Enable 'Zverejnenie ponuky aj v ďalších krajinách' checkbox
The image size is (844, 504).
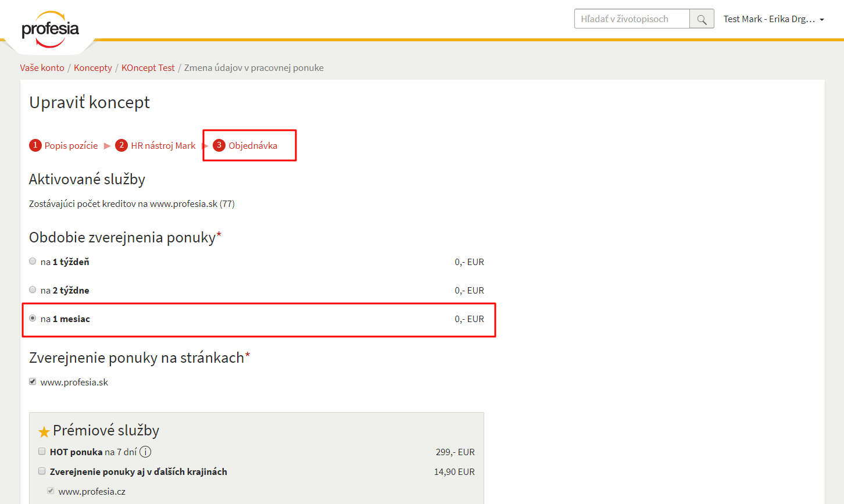click(x=42, y=471)
